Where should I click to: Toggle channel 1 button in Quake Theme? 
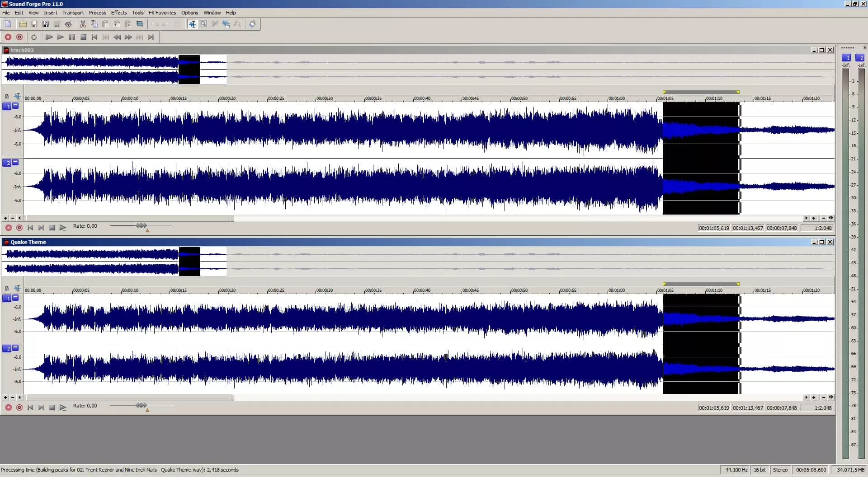[7, 298]
